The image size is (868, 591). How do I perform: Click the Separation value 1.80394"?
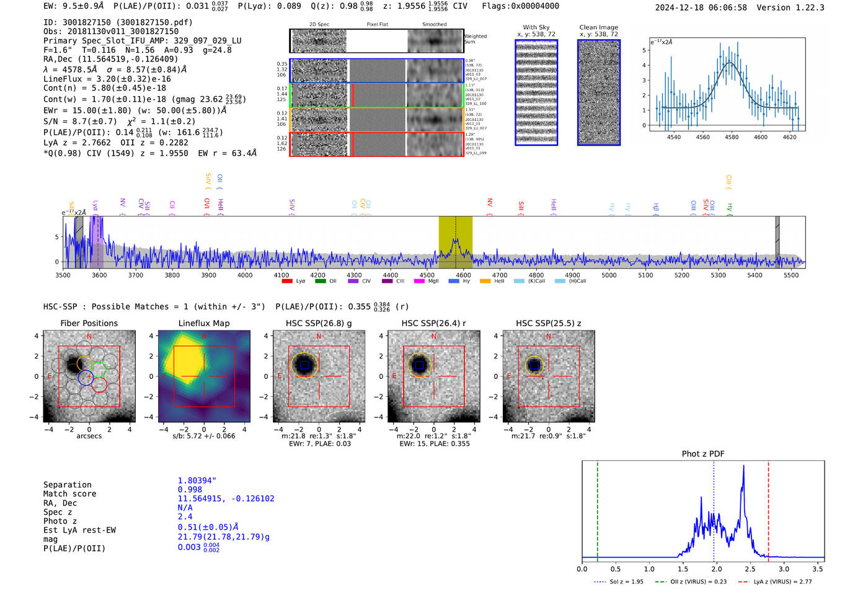click(x=197, y=481)
